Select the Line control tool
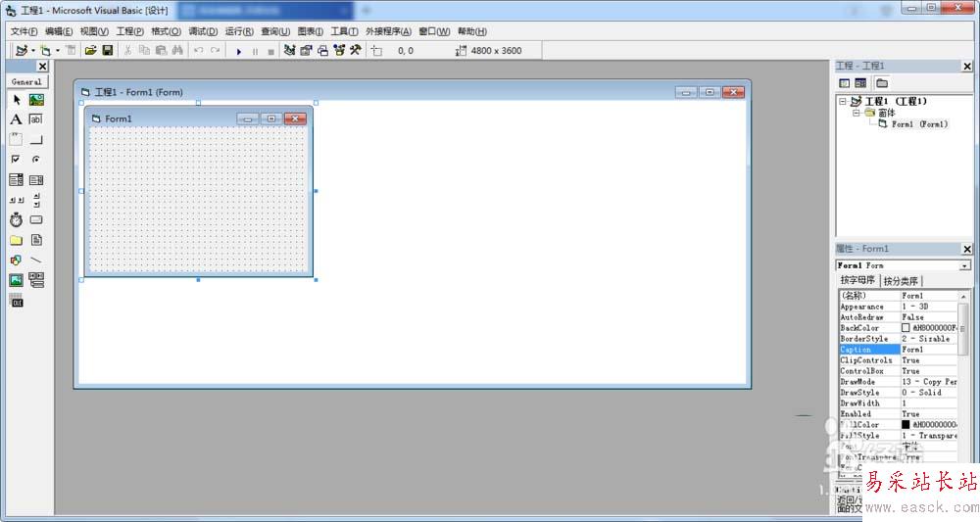 click(x=36, y=260)
